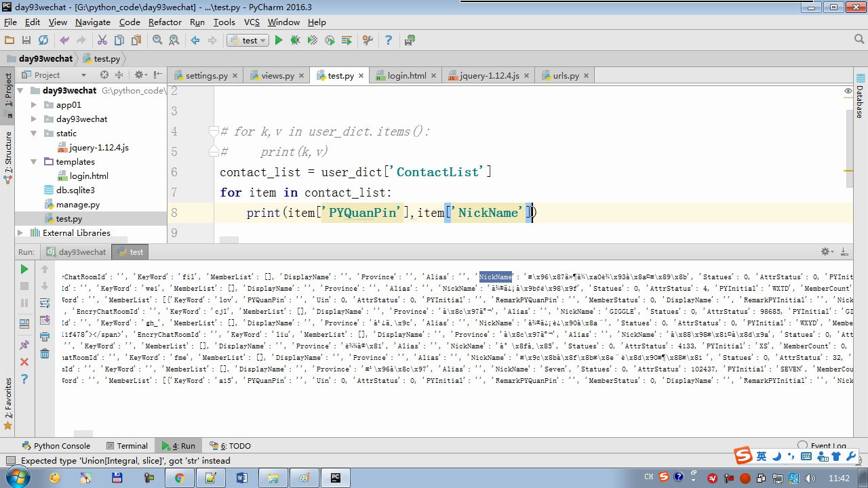
Task: Click the Paste toolbar icon
Action: (x=136, y=41)
